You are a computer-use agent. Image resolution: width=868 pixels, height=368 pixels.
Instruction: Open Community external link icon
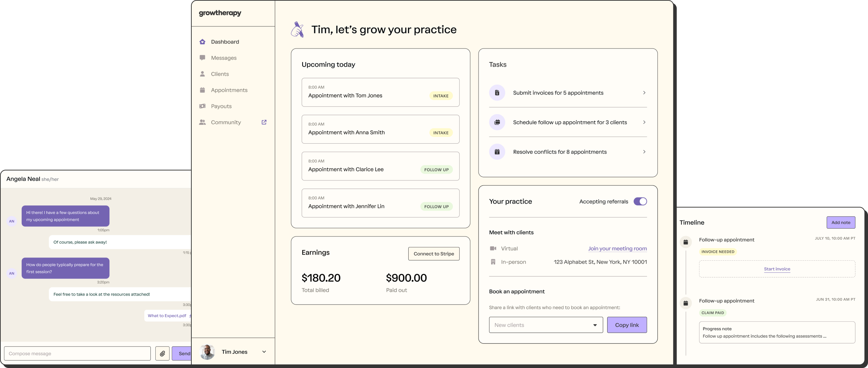tap(264, 122)
